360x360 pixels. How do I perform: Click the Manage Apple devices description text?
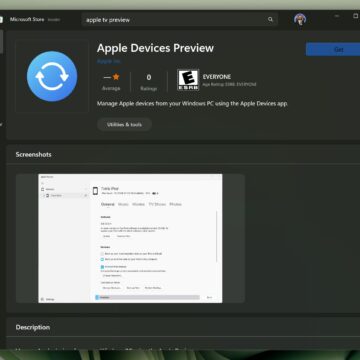pyautogui.click(x=192, y=104)
